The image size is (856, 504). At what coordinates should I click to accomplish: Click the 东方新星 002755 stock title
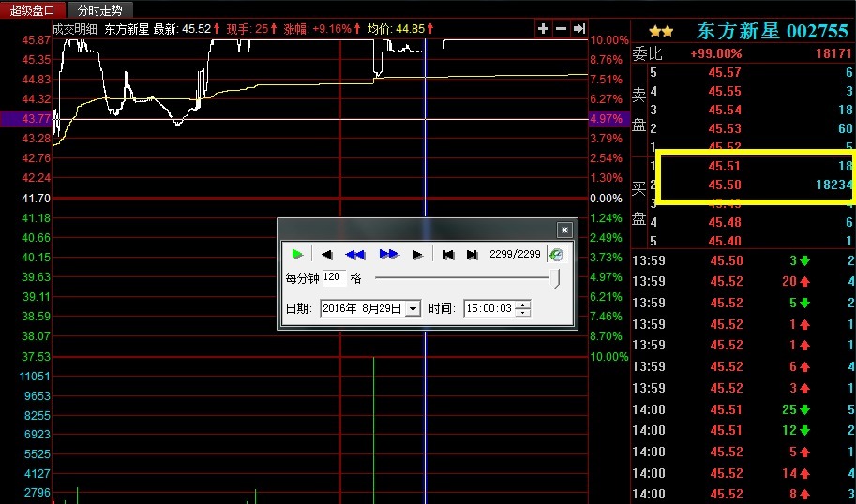point(772,31)
